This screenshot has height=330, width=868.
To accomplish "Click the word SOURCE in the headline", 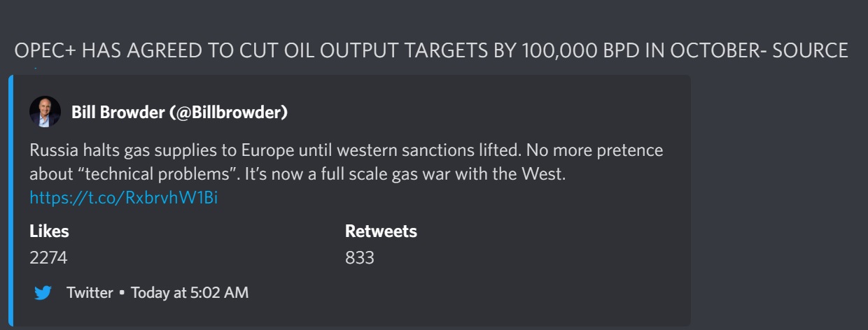I will click(x=810, y=51).
